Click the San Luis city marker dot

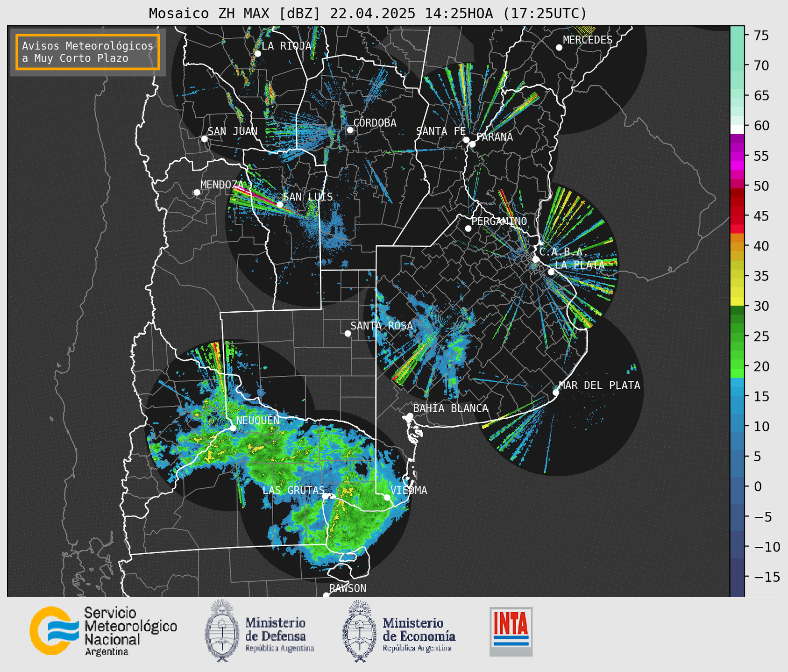pyautogui.click(x=280, y=204)
